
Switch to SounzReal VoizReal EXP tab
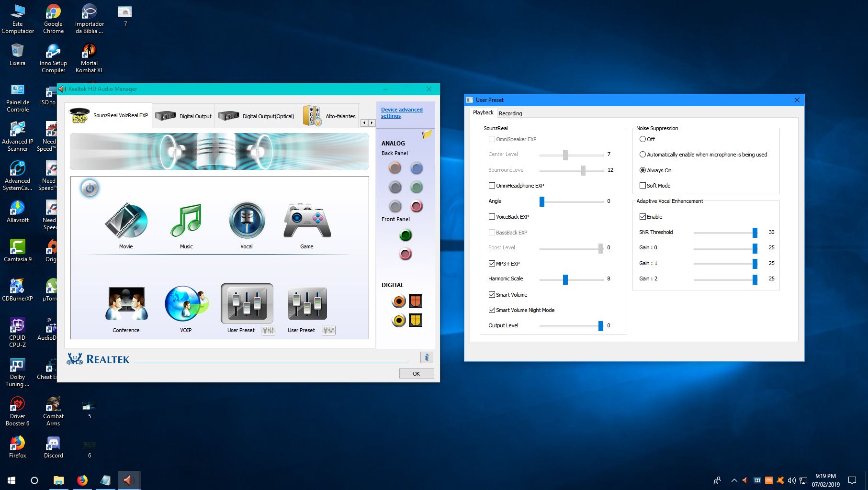(x=109, y=116)
